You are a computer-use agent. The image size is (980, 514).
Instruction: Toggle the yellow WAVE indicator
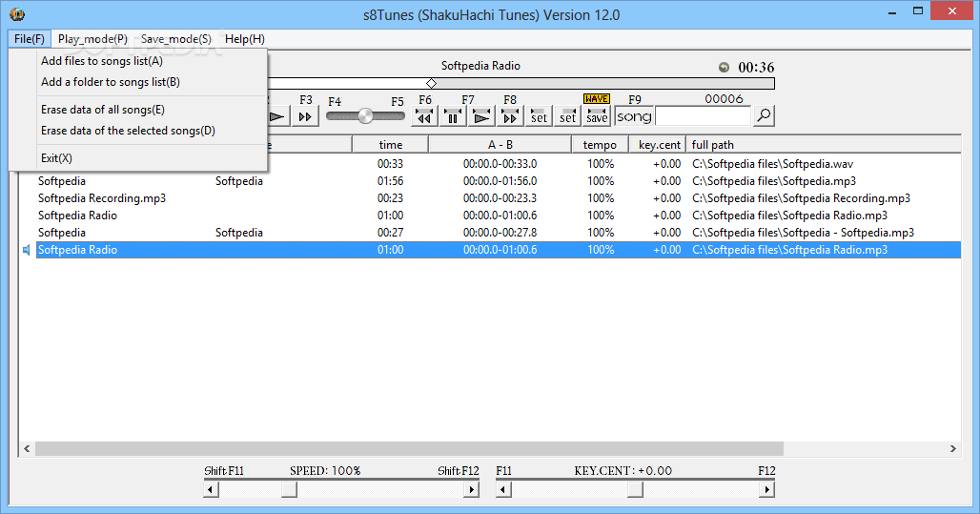coord(596,99)
